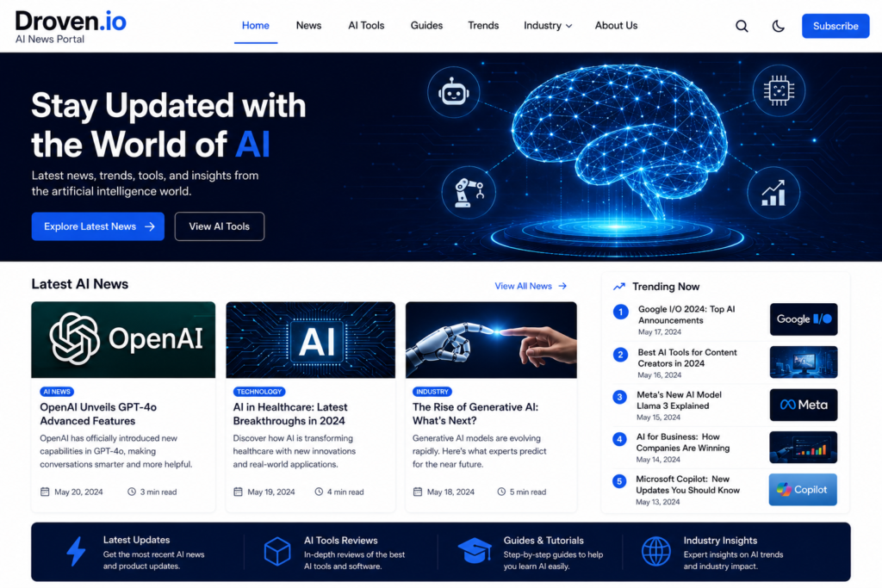Click the arrow in Explore Latest News
This screenshot has width=882, height=588.
click(x=150, y=226)
